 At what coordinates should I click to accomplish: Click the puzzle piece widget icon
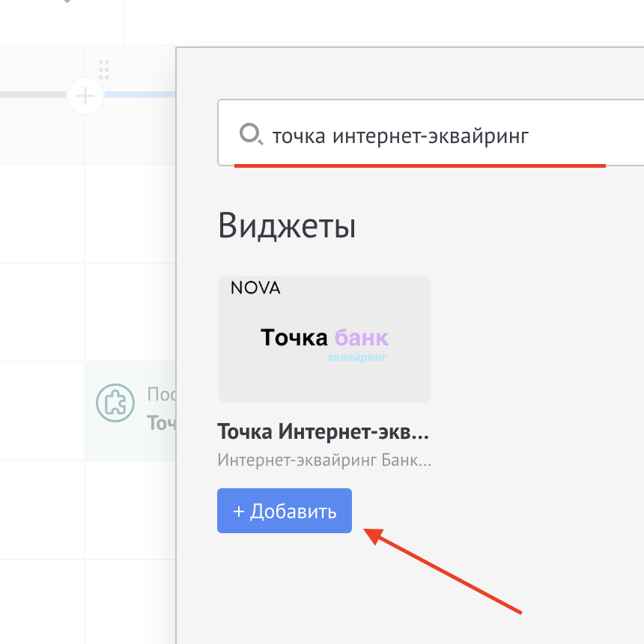click(112, 403)
